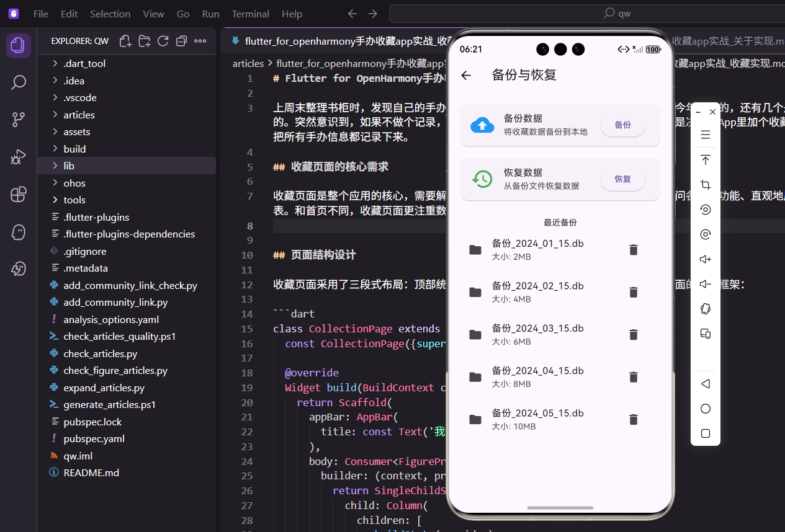Collapse all folders in Explorer
Viewport: 785px width, 532px height.
[181, 41]
